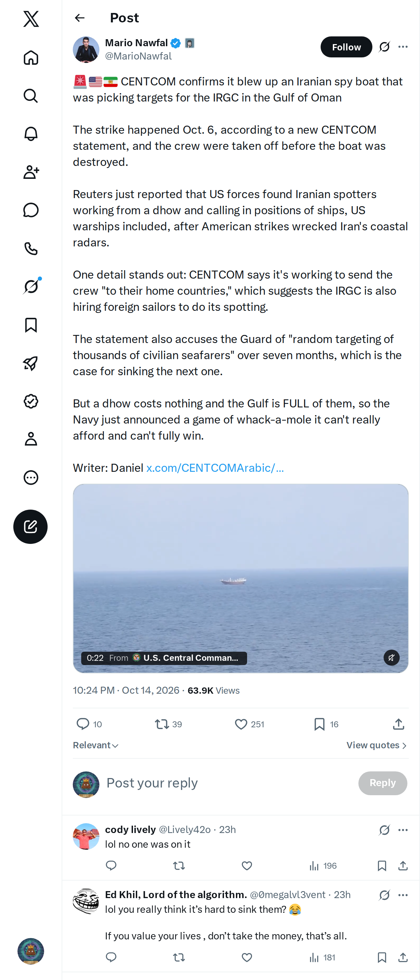Image resolution: width=420 pixels, height=980 pixels.
Task: Go back with the arrow next to Post
Action: coord(79,18)
